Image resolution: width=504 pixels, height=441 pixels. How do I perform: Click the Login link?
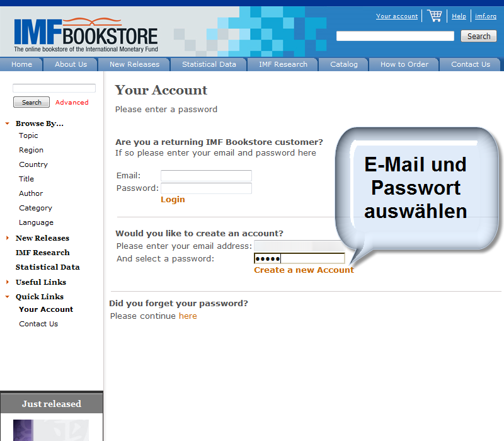[x=173, y=199]
